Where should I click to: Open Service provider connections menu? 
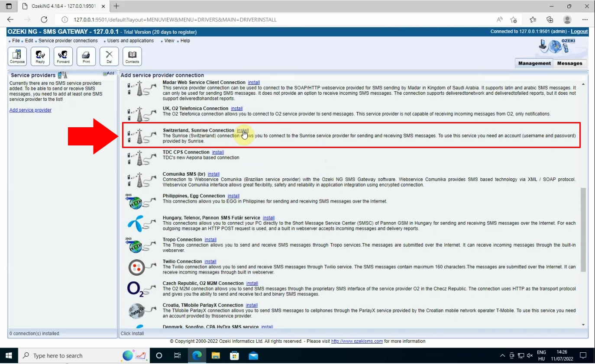click(x=68, y=41)
